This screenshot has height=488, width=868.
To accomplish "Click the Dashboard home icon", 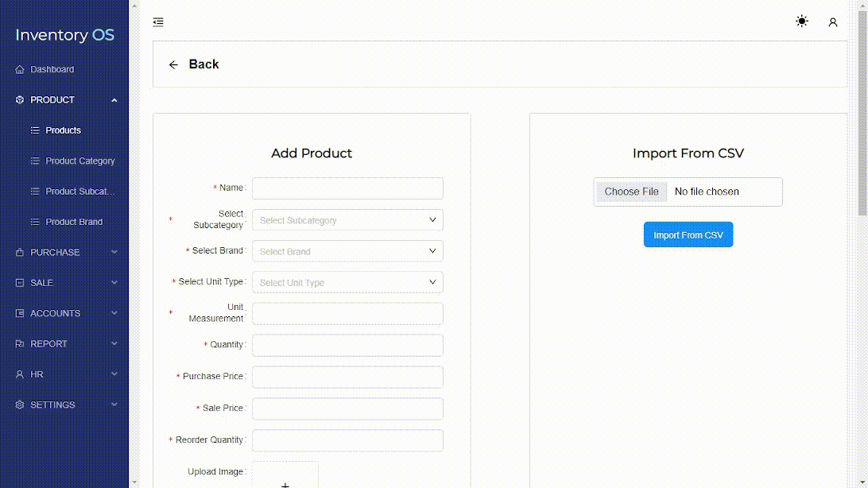I will (20, 70).
